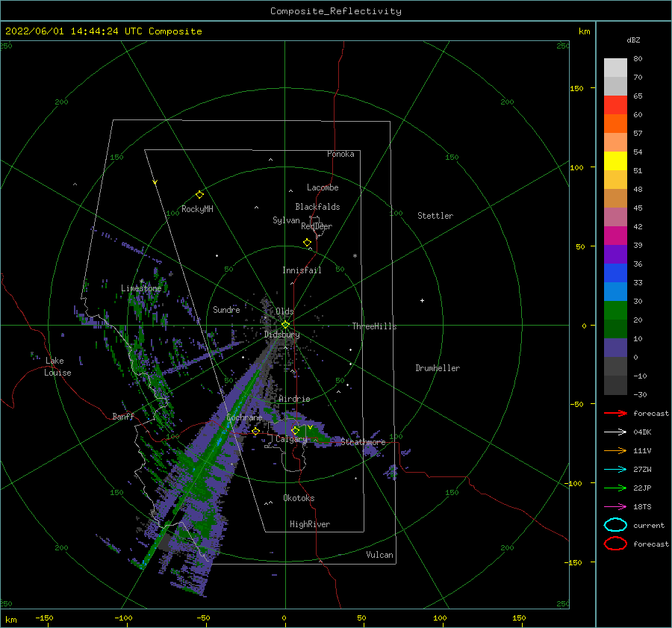The image size is (672, 628).
Task: Click the yellow diamond marker below RedDeer
Action: tap(308, 243)
